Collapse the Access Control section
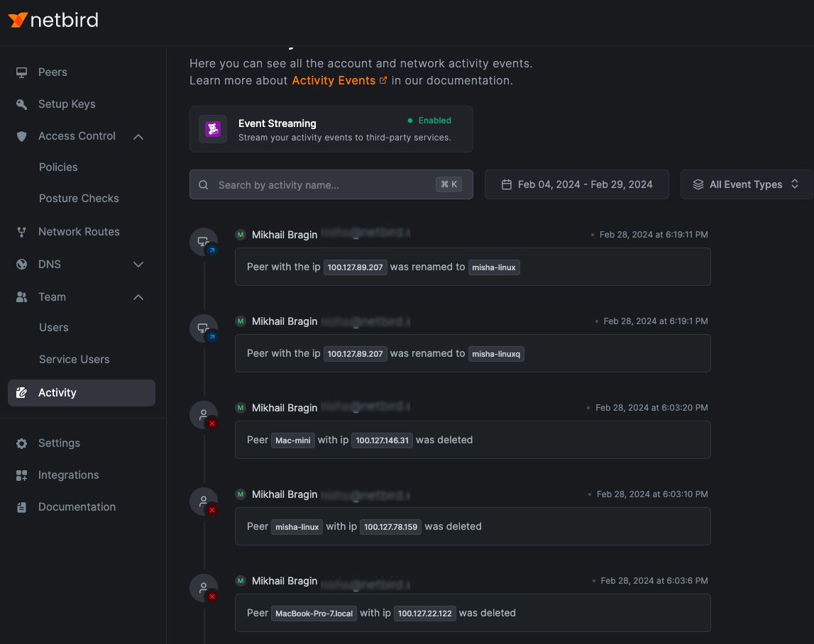The image size is (814, 644). 138,136
